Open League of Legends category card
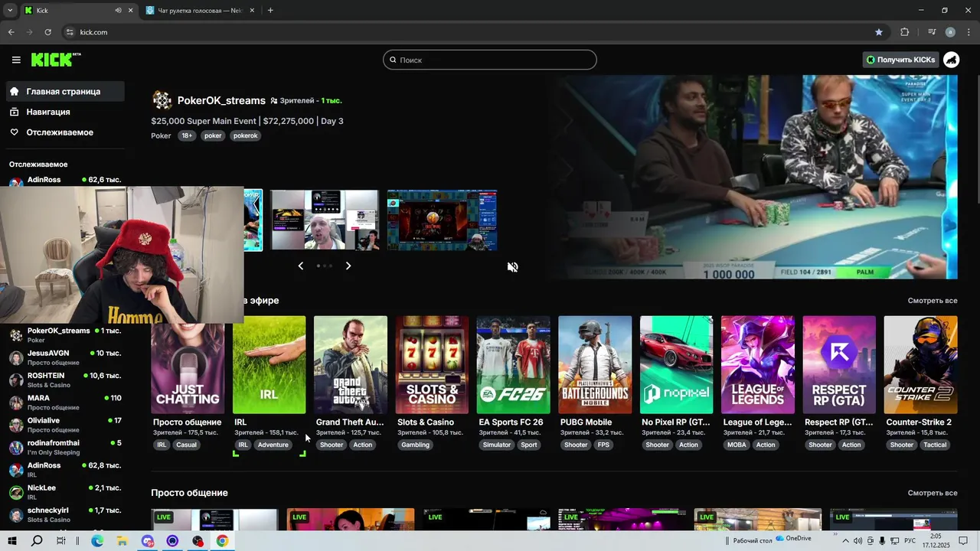This screenshot has width=980, height=551. [x=758, y=365]
